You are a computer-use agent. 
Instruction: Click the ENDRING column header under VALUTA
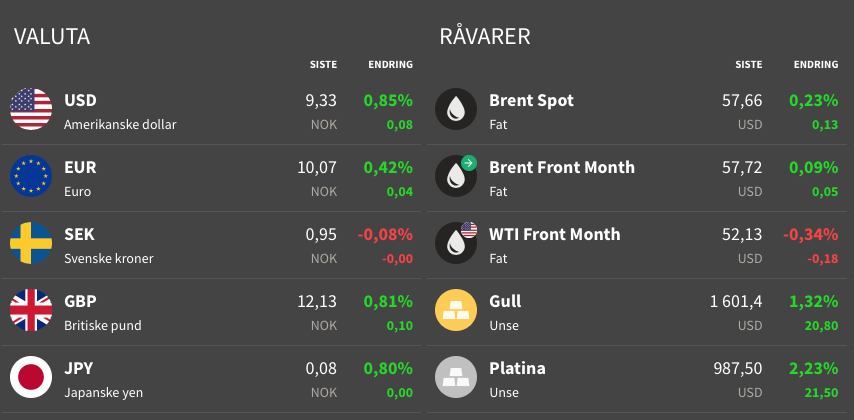click(391, 64)
